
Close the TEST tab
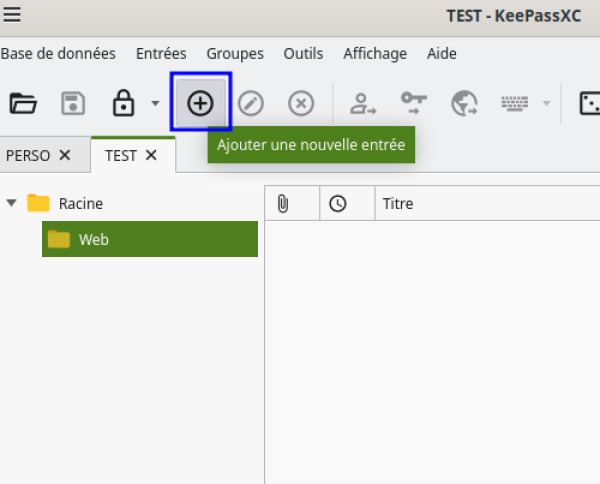(x=151, y=155)
